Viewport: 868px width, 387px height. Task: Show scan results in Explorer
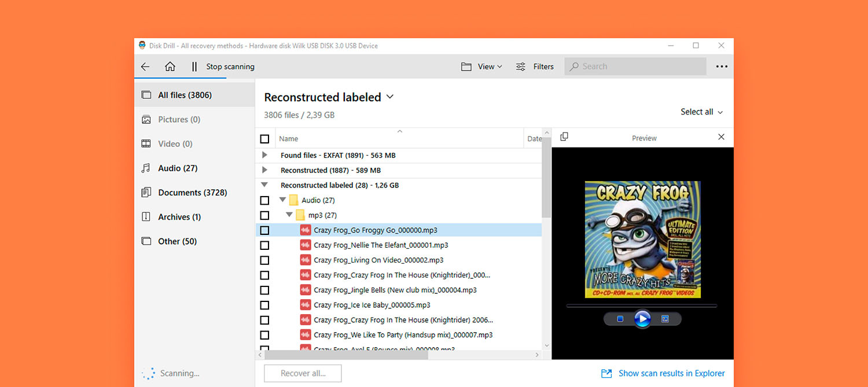point(671,373)
